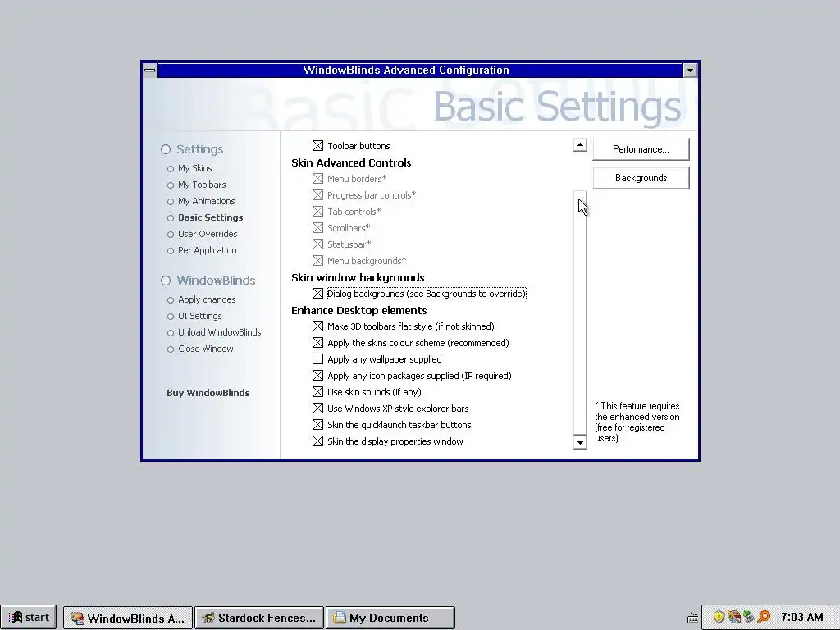Enable Apply any wallpaper supplied
The image size is (840, 630).
[317, 359]
